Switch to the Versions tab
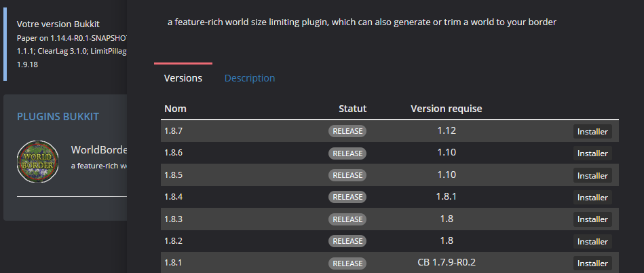Screen dimensions: 644x273 pyautogui.click(x=183, y=78)
